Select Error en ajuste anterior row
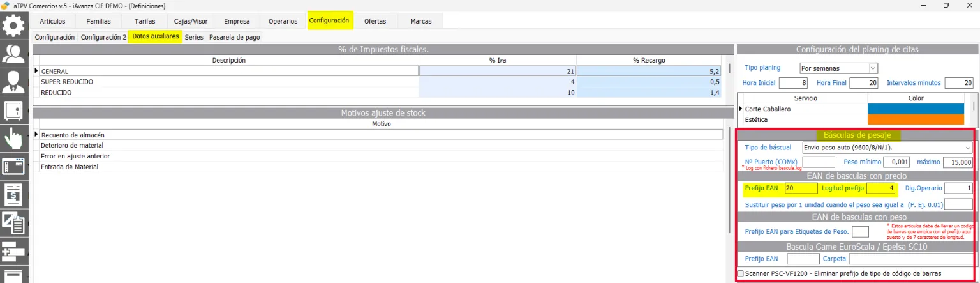 pyautogui.click(x=381, y=156)
